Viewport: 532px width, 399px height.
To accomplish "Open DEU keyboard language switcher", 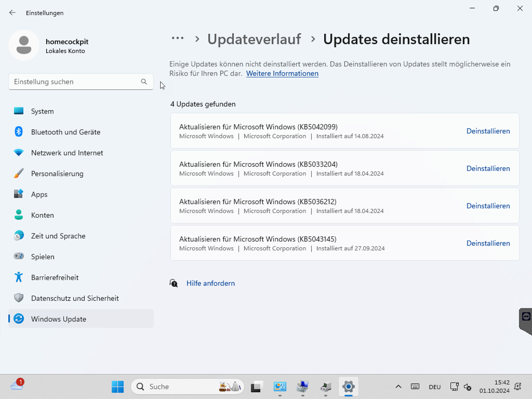I will [435, 387].
